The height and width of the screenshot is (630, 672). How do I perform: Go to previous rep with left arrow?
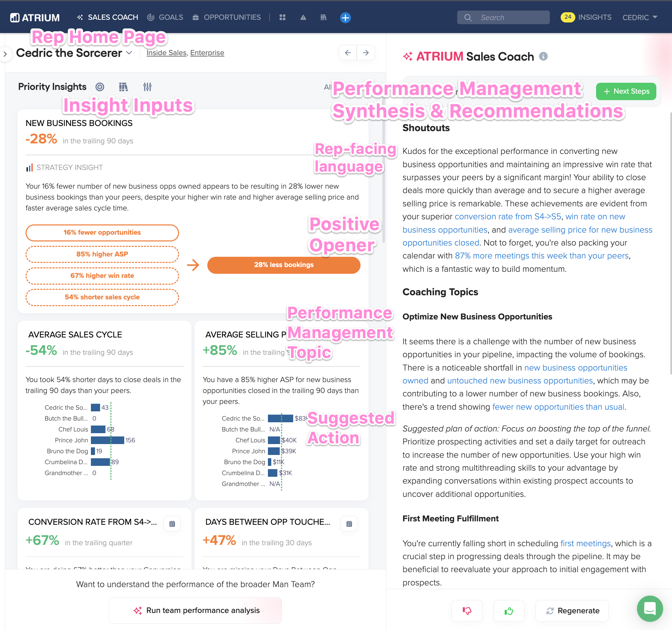point(348,53)
